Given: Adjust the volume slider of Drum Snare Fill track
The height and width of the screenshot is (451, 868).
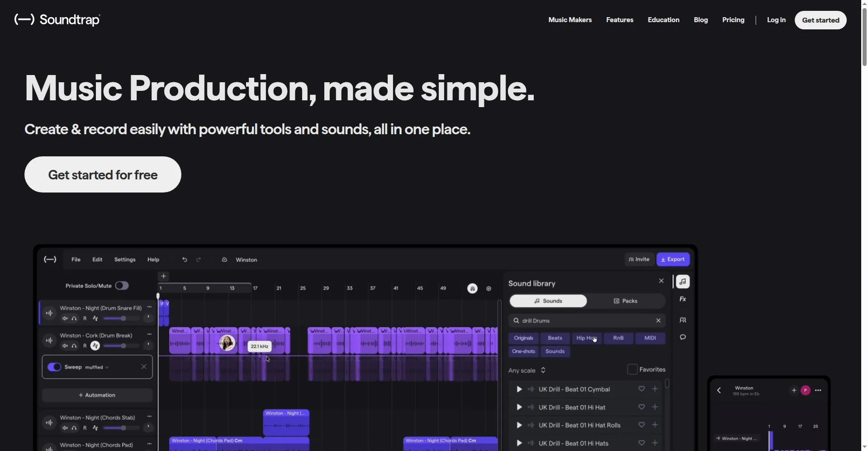Looking at the screenshot, I should point(121,319).
